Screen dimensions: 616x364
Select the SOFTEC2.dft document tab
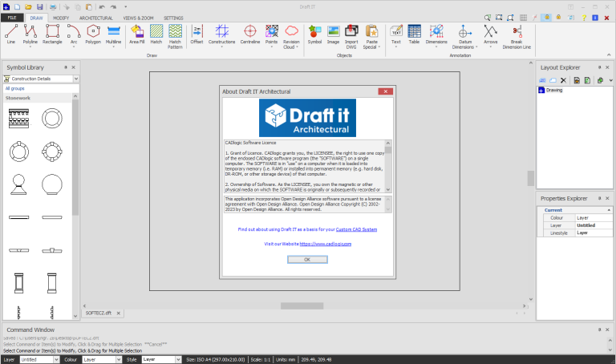pos(99,313)
